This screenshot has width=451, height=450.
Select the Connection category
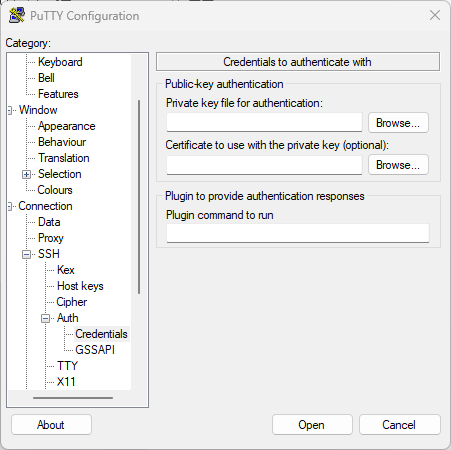click(x=45, y=206)
